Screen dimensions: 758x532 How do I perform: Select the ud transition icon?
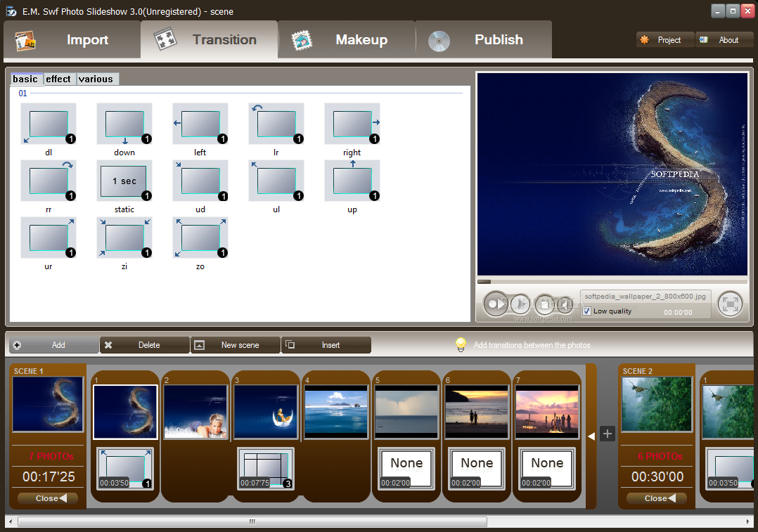coord(200,181)
